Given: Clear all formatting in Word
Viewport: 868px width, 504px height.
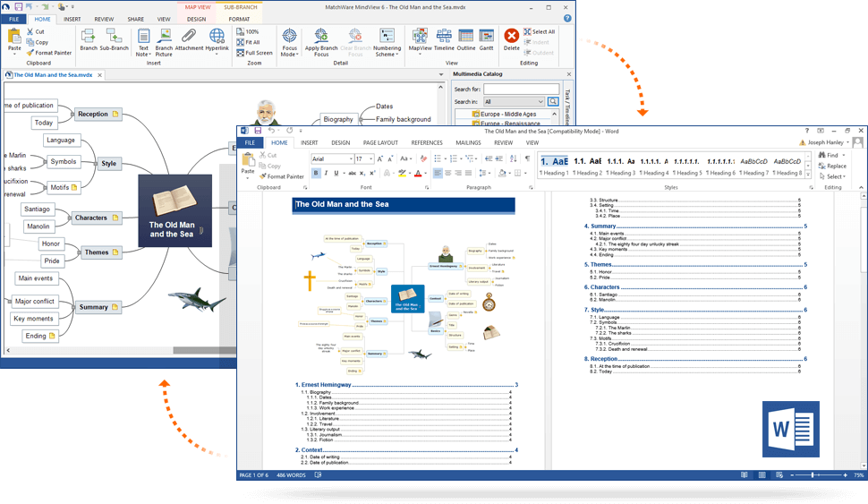Looking at the screenshot, I should 423,159.
